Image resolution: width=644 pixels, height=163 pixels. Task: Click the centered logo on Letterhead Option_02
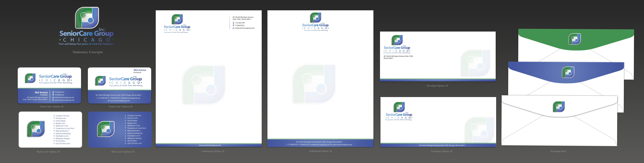pos(316,18)
